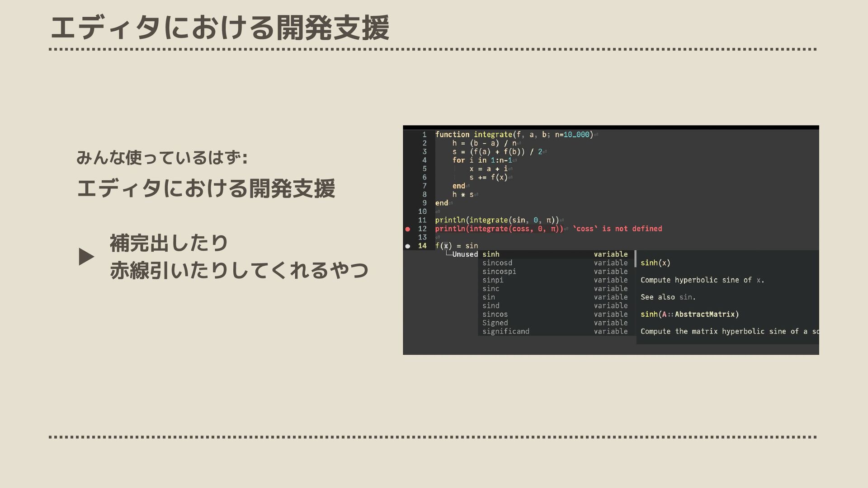Image resolution: width=868 pixels, height=488 pixels.
Task: Choose significand from the completion list
Action: click(505, 332)
